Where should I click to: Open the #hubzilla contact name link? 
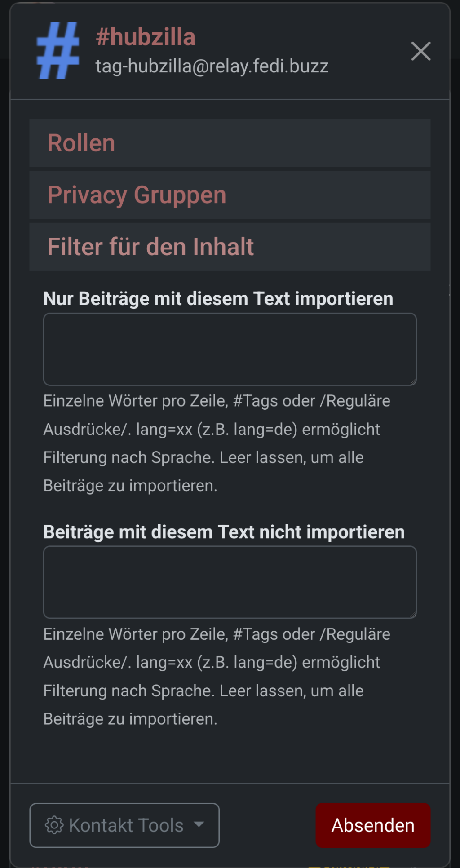point(146,37)
